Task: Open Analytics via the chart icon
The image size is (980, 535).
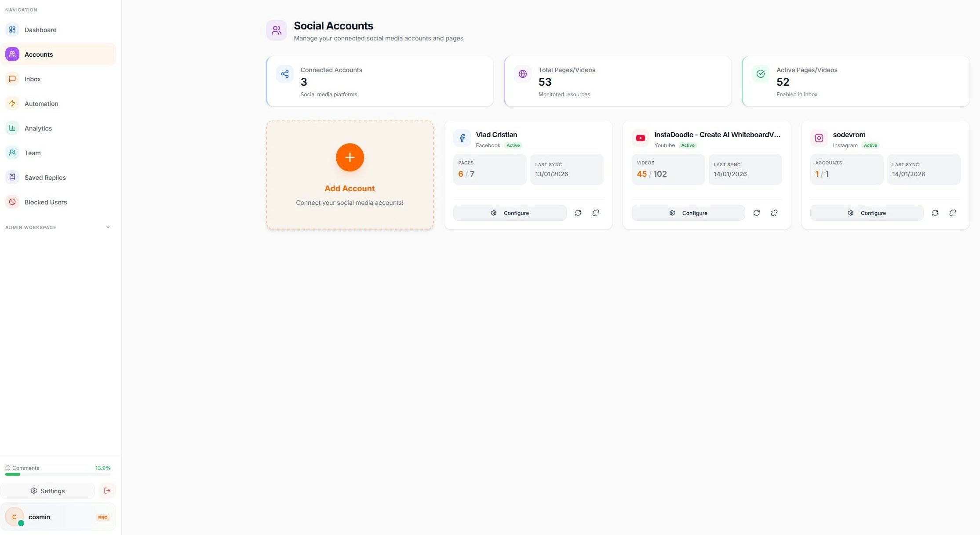Action: tap(12, 128)
